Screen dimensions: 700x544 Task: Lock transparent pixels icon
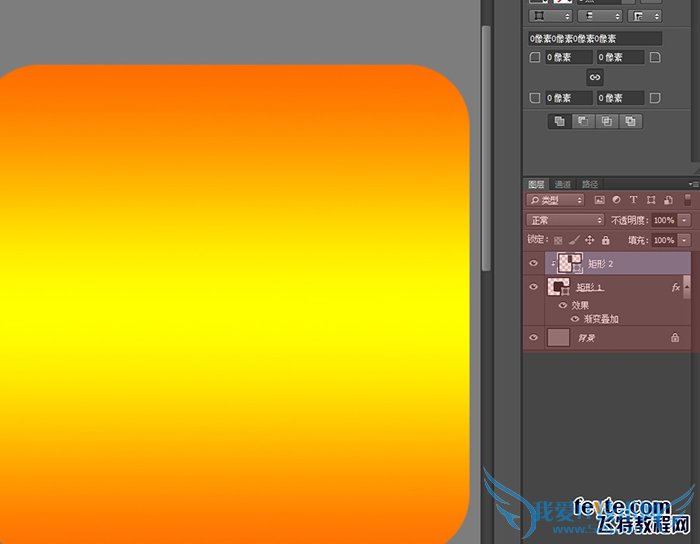tap(558, 241)
